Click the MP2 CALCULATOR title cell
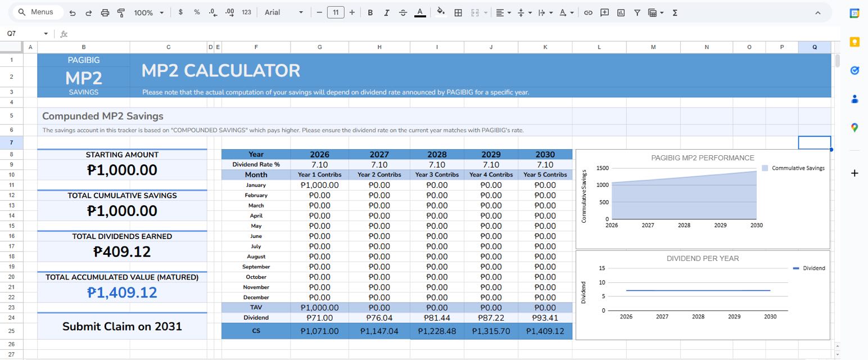 tap(221, 70)
